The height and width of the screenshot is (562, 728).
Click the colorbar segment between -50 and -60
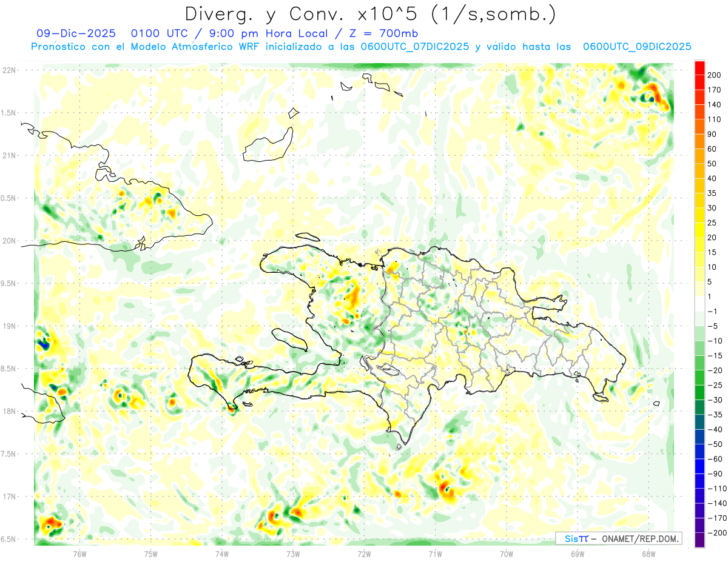[x=699, y=451]
